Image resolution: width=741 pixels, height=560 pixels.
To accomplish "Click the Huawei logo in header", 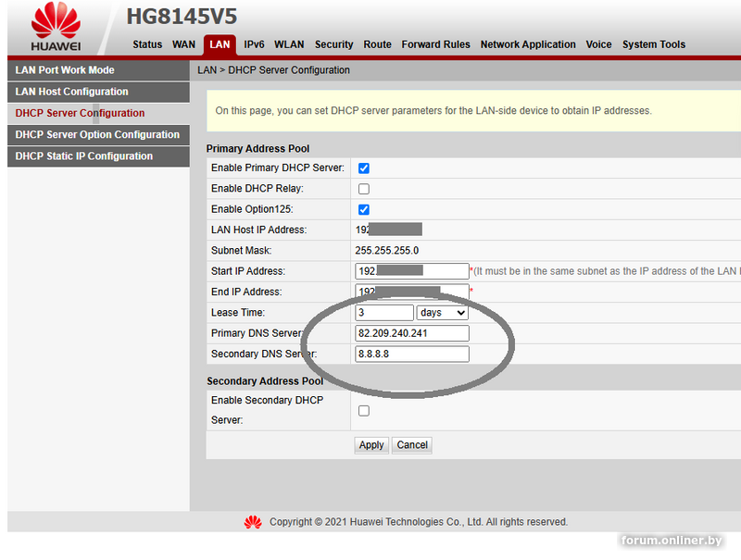I will click(x=56, y=27).
